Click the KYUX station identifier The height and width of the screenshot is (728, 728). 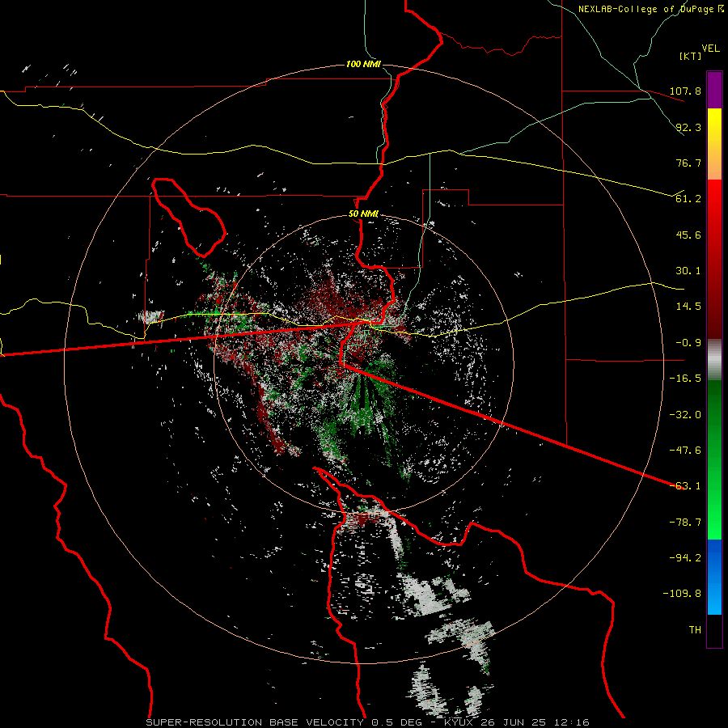pyautogui.click(x=459, y=722)
